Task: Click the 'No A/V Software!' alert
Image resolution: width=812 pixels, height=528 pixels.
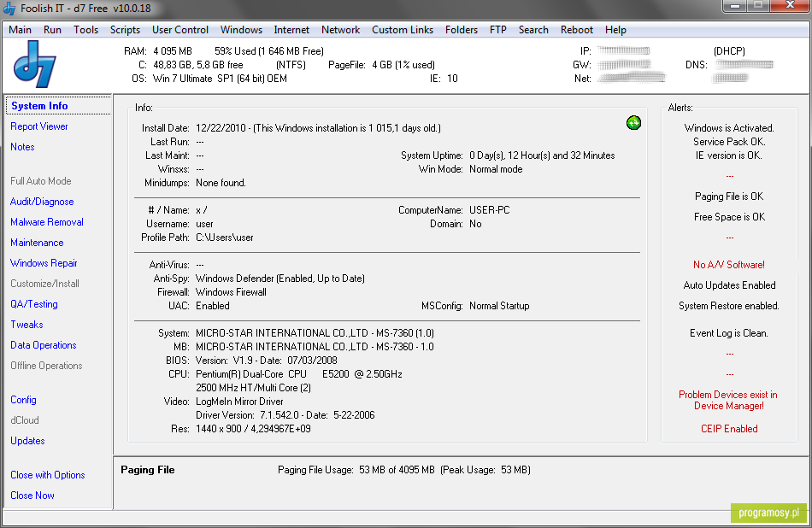Action: pos(728,265)
